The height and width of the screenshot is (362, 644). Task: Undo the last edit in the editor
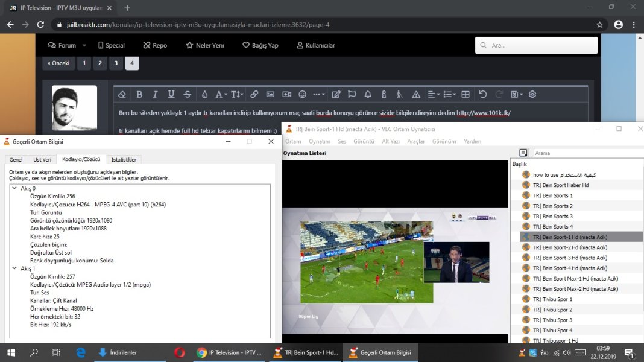pos(482,95)
